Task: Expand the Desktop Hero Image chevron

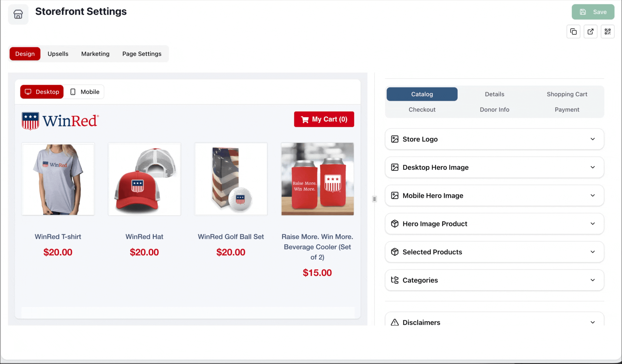Action: (593, 167)
